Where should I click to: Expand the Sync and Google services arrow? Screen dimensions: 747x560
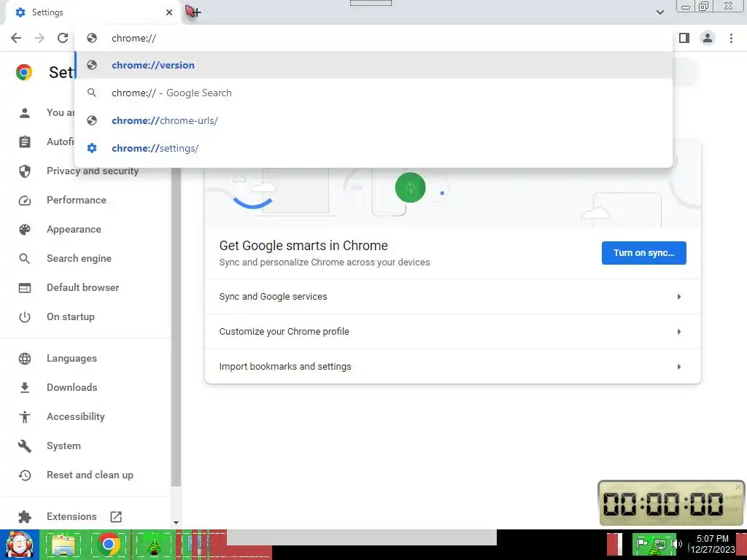point(679,297)
